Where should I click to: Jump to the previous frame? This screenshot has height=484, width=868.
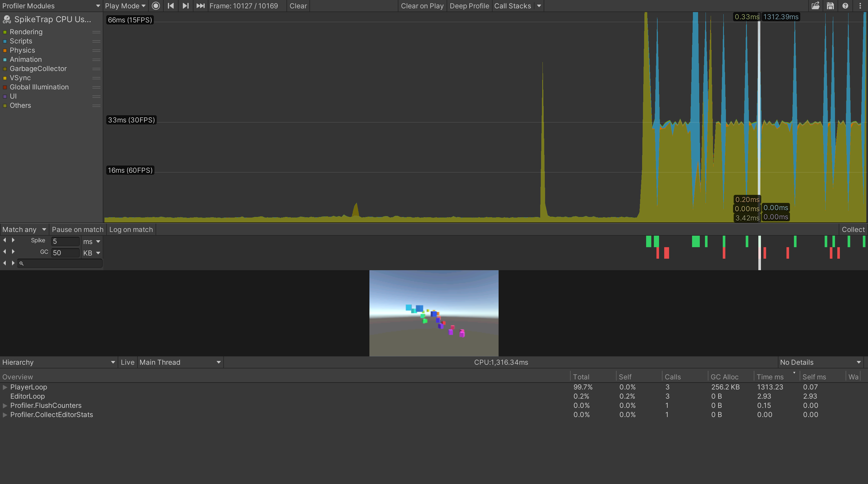tap(171, 6)
